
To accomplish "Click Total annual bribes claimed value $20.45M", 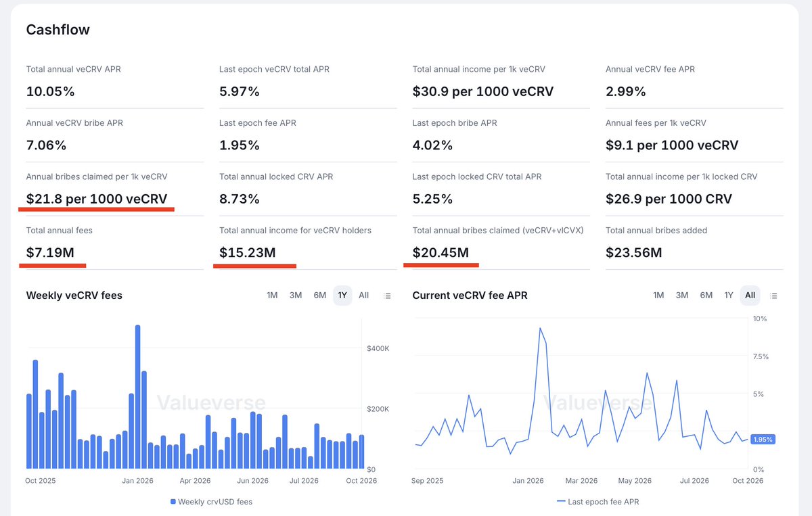I will point(441,253).
